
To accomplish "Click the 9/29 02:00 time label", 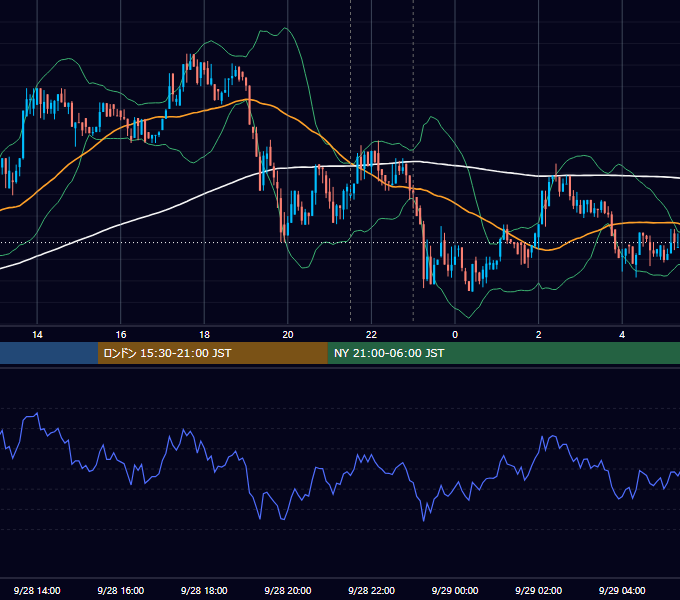I will (538, 590).
